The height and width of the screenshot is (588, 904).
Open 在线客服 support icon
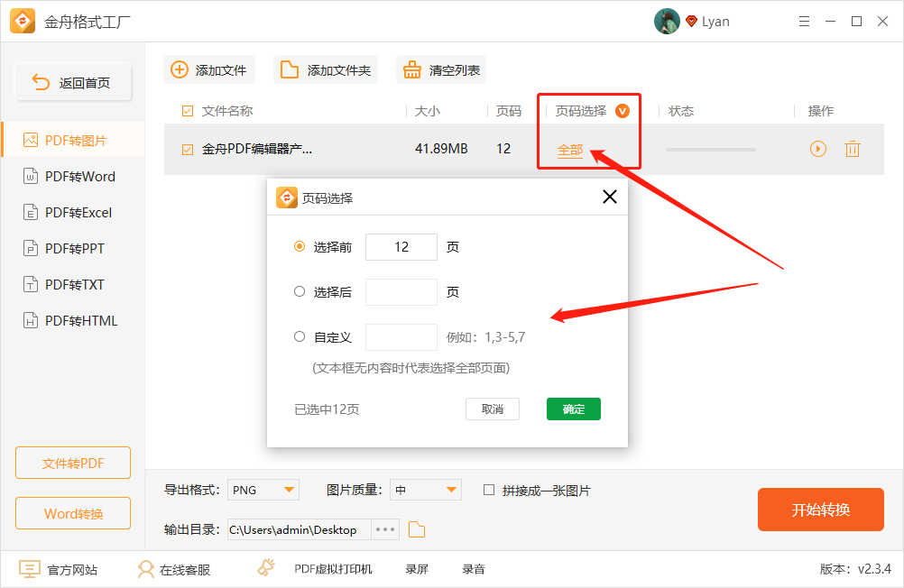[146, 569]
